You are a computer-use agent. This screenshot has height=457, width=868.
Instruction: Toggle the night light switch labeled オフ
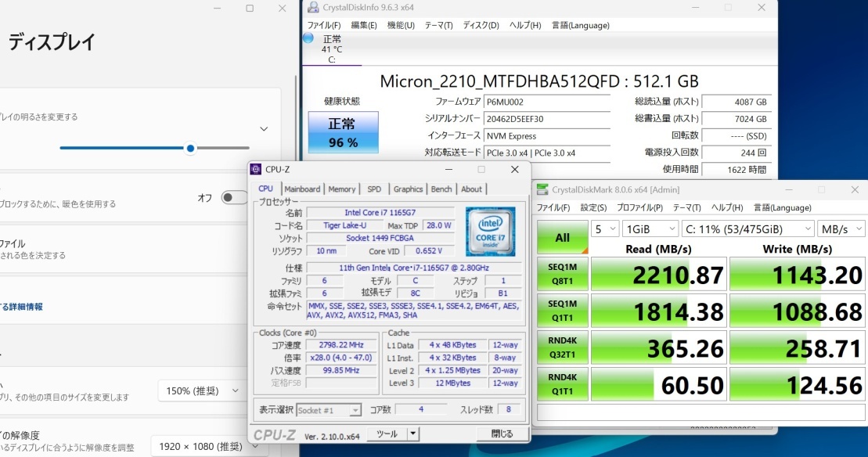point(233,198)
